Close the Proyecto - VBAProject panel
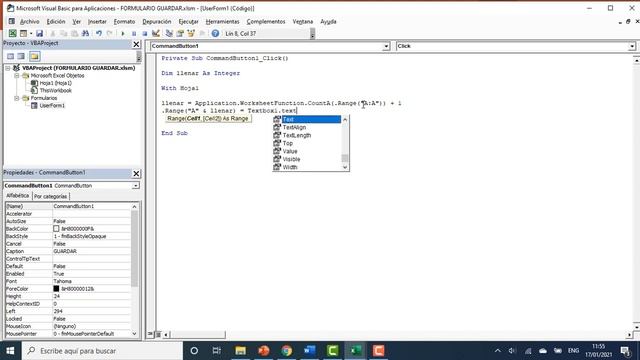The image size is (640, 360). [136, 44]
